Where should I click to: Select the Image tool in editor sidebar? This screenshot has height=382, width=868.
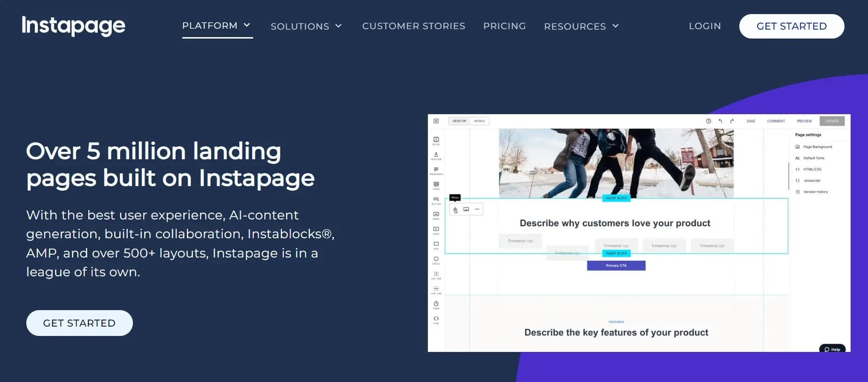coord(436,216)
